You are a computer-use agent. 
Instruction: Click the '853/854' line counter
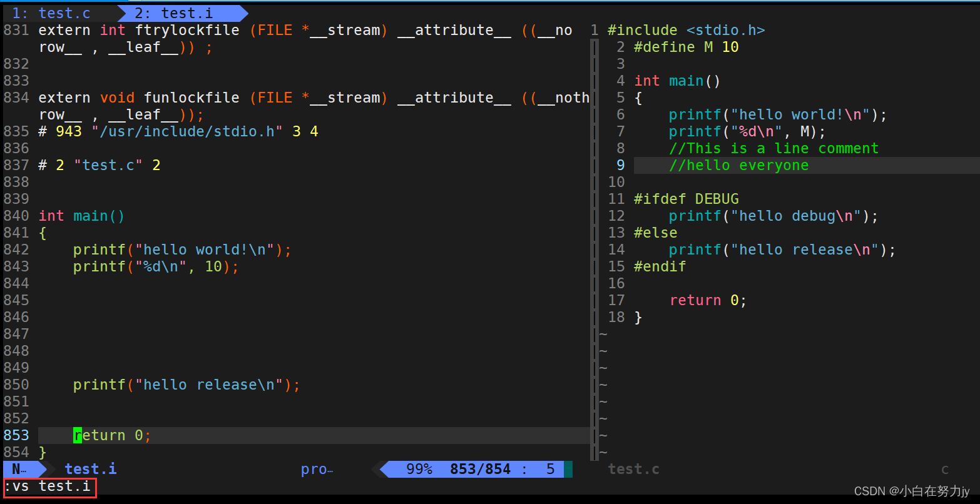(480, 469)
